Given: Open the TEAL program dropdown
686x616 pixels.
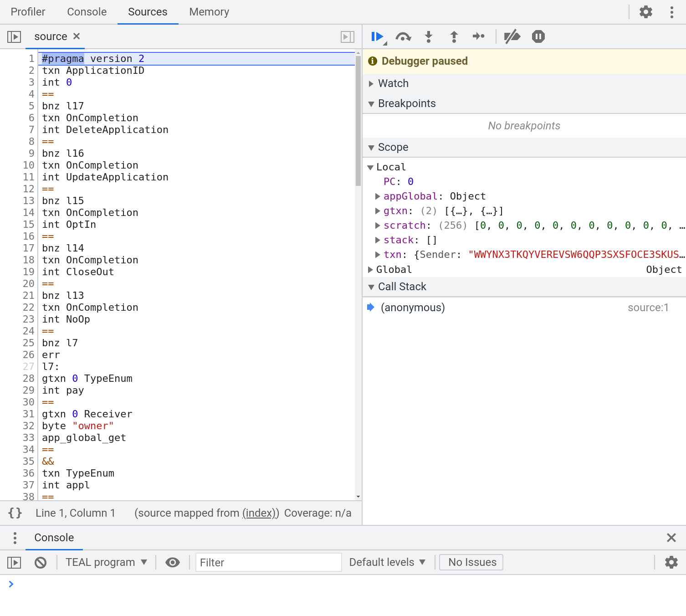Looking at the screenshot, I should tap(106, 562).
